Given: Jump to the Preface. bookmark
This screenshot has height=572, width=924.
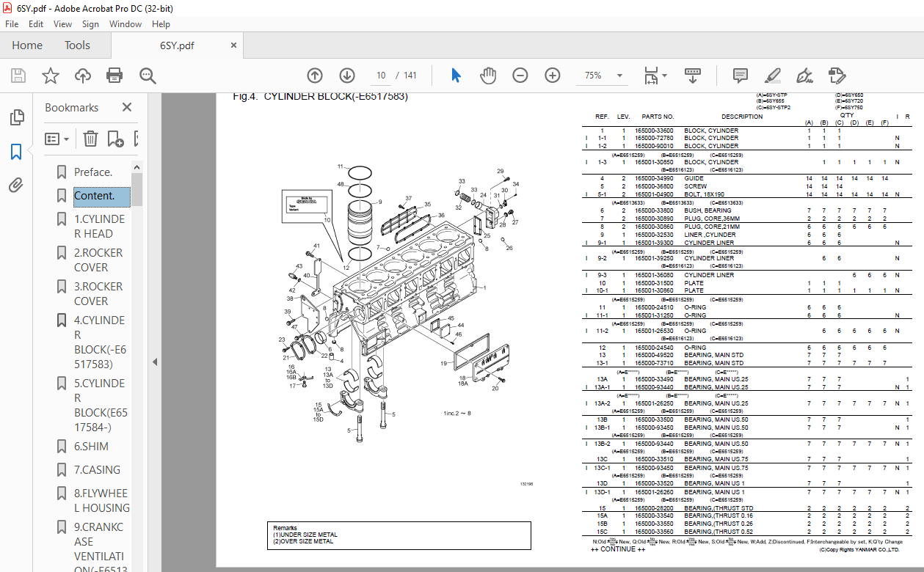Looking at the screenshot, I should [93, 172].
